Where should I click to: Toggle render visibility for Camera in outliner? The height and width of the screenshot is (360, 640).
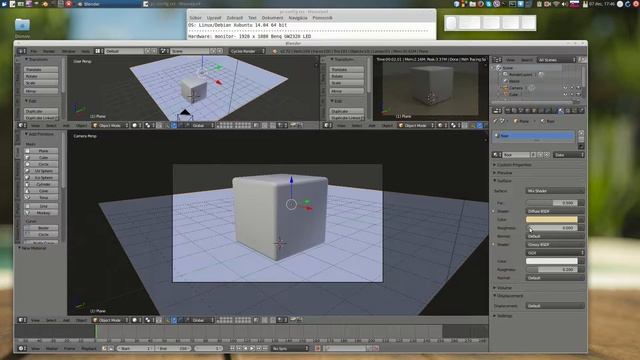point(578,88)
